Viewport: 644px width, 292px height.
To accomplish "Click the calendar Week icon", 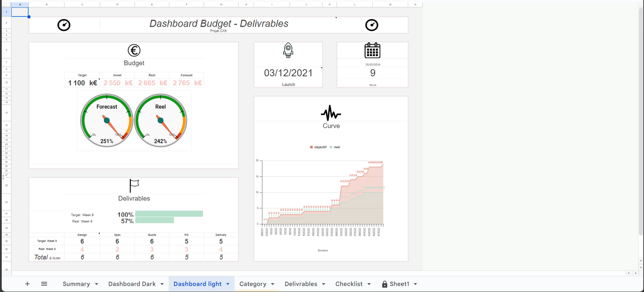I will 372,50.
